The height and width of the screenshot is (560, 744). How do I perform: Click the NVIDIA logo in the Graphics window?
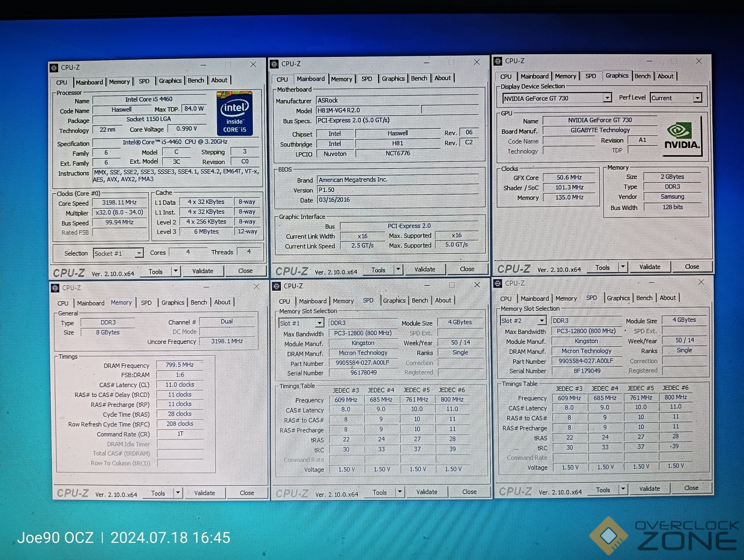coord(682,137)
